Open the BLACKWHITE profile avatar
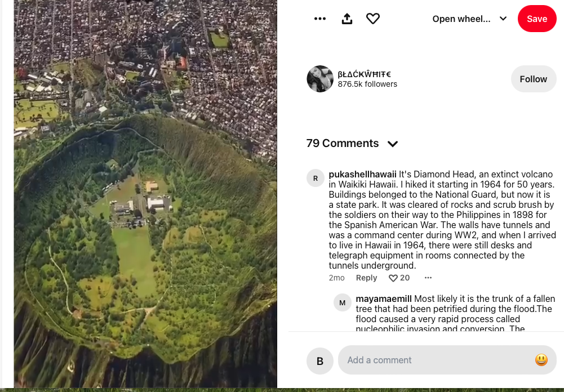This screenshot has width=564, height=392. 320,79
